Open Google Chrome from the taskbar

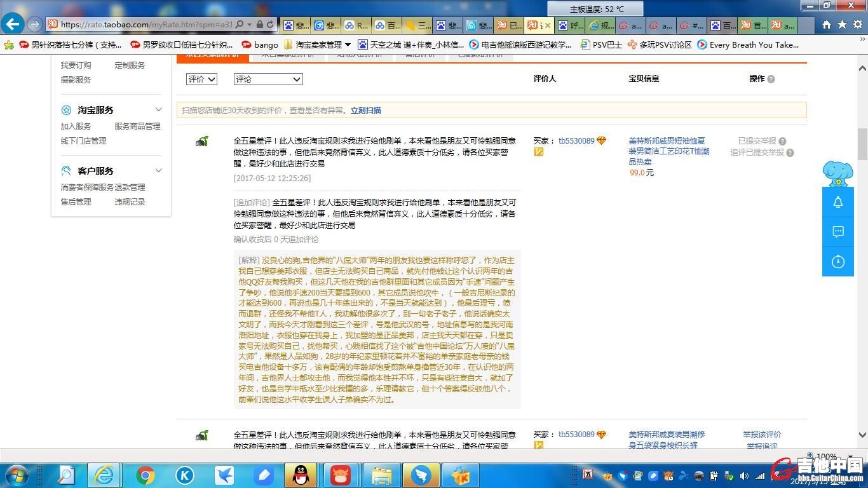point(145,475)
